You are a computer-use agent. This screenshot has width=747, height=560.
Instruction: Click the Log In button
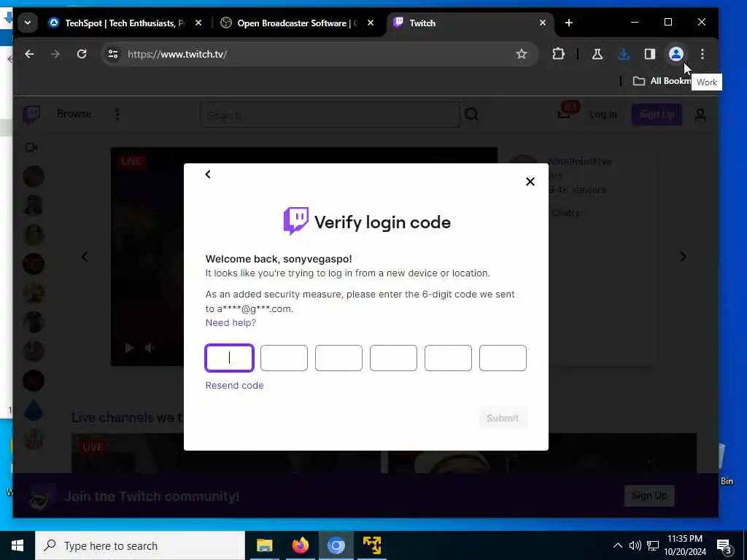click(x=603, y=114)
